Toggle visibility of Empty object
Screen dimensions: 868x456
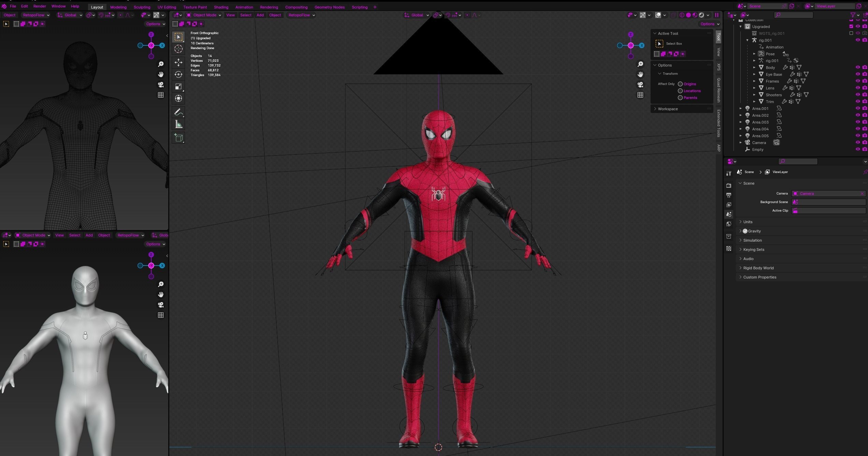pyautogui.click(x=858, y=149)
